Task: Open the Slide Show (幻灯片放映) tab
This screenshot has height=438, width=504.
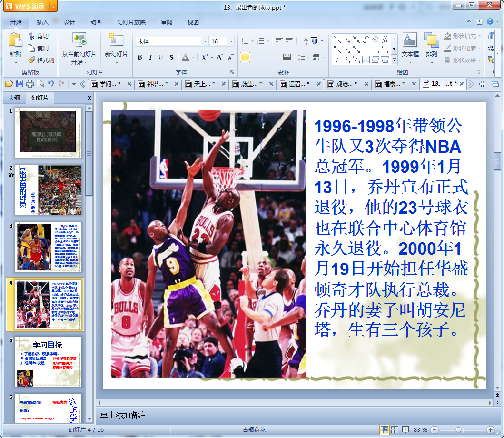Action: (x=131, y=22)
